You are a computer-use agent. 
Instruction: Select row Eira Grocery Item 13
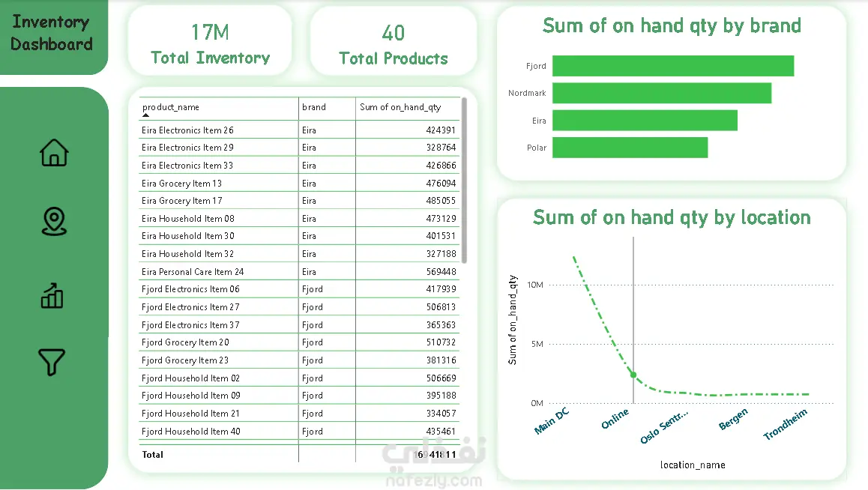click(299, 183)
